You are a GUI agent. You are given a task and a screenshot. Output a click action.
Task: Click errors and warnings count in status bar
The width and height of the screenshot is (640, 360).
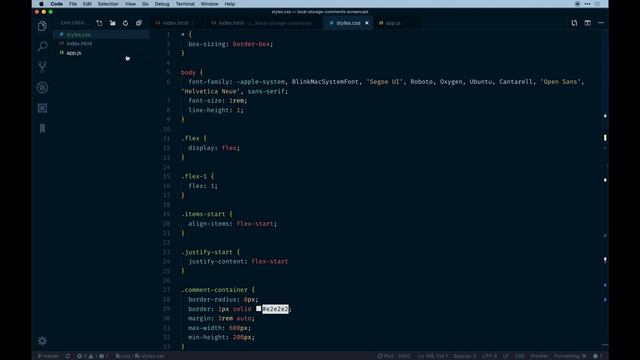[x=92, y=356]
